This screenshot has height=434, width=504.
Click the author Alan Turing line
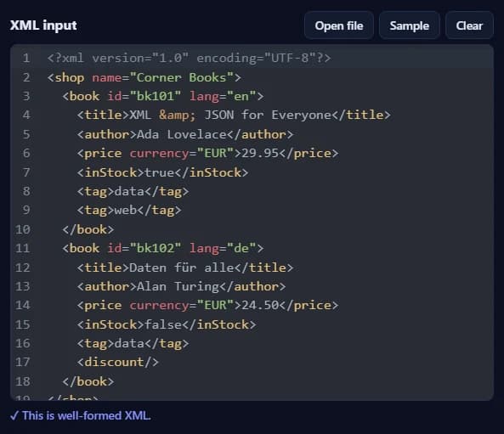point(181,286)
